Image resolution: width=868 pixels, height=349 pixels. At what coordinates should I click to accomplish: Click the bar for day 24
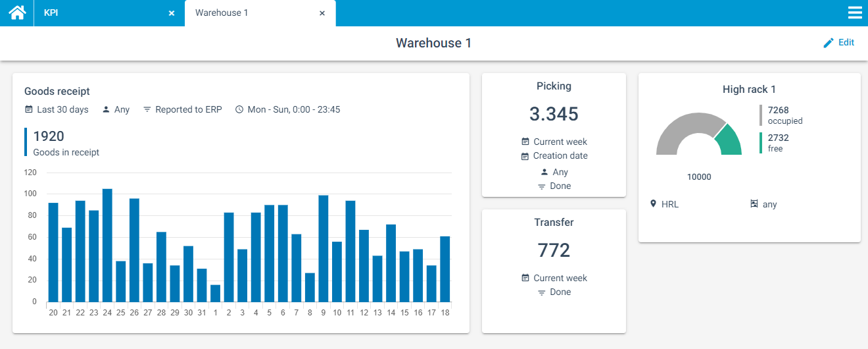tap(107, 245)
